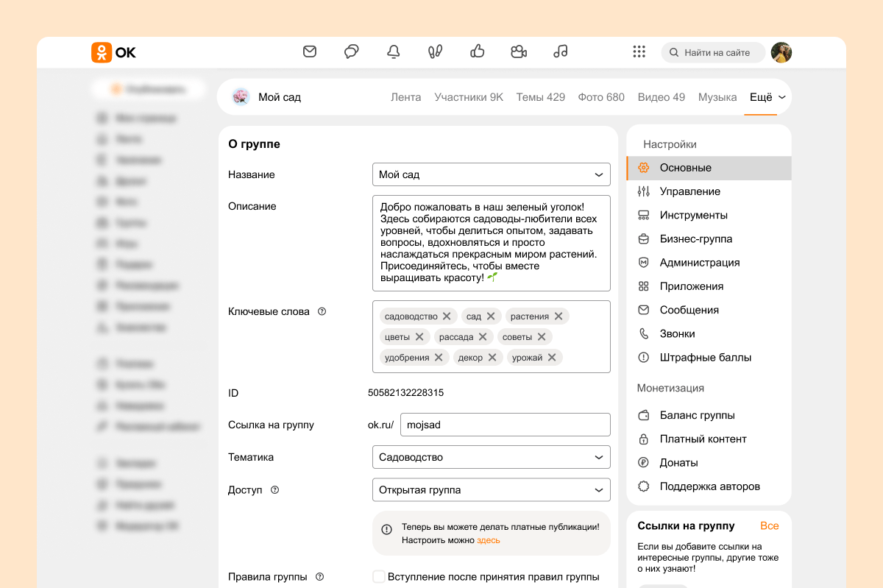Open the mail envelope icon in top bar
The width and height of the screenshot is (883, 588).
(310, 52)
